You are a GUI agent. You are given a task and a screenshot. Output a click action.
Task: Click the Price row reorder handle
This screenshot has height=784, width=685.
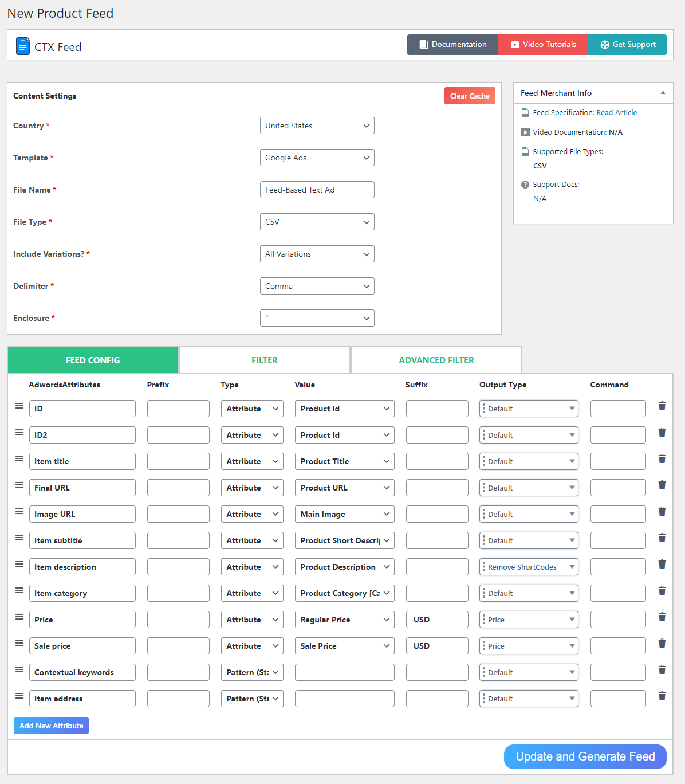[19, 617]
